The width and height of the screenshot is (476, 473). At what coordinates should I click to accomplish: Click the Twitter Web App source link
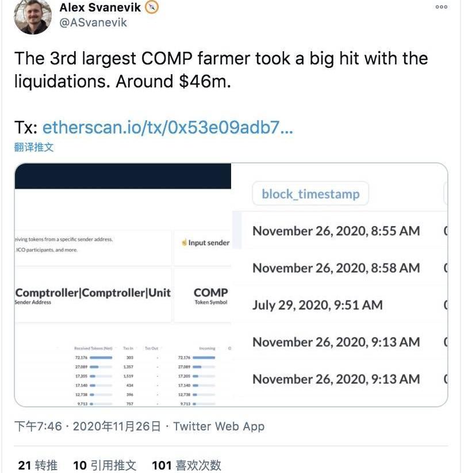[218, 426]
